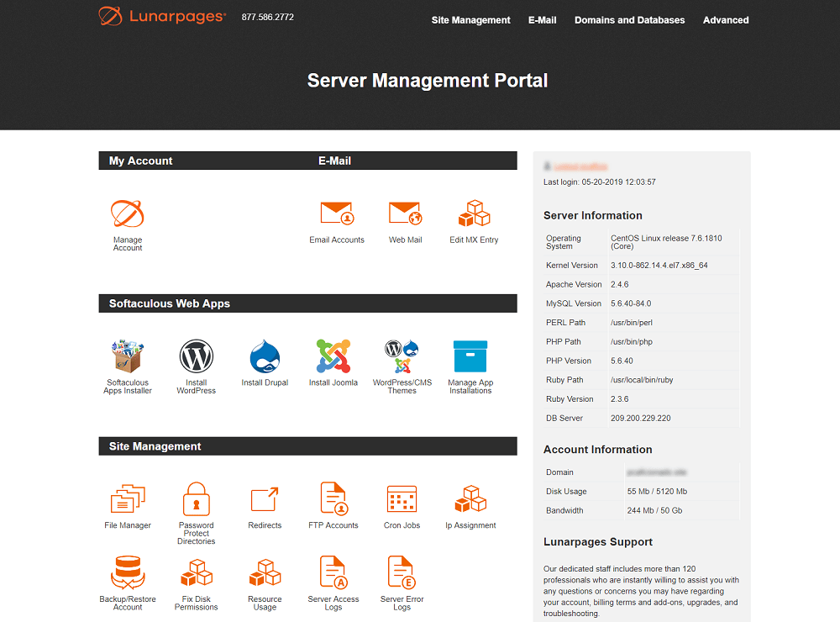Select Bandwidth value 244 Mb / 50 Gb

coord(654,510)
